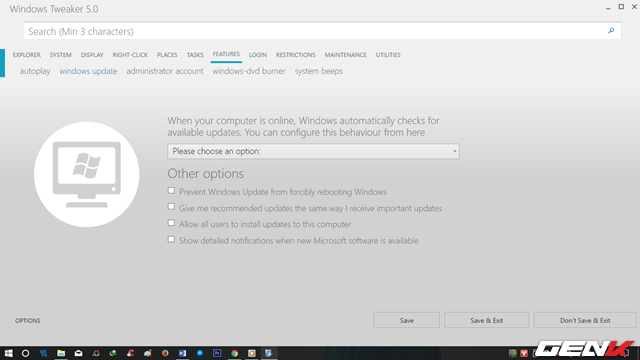The height and width of the screenshot is (360, 640).
Task: Go to the RIGHT-CLICK tab
Action: (x=130, y=55)
